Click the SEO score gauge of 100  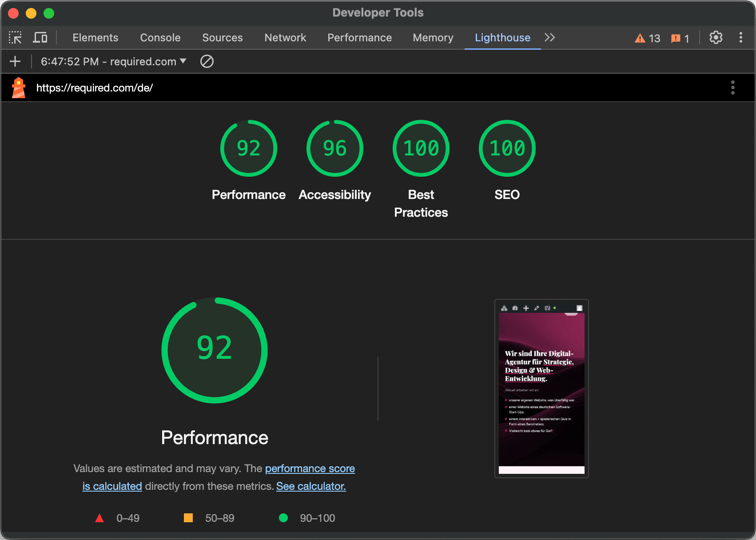coord(507,148)
